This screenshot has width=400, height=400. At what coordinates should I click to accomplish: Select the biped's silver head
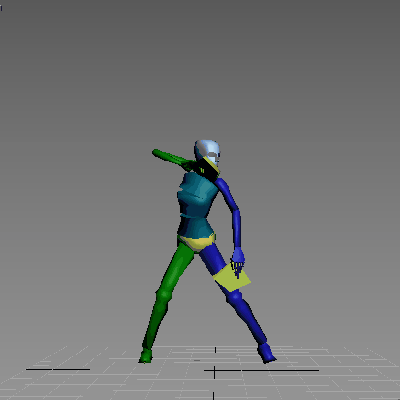207,153
